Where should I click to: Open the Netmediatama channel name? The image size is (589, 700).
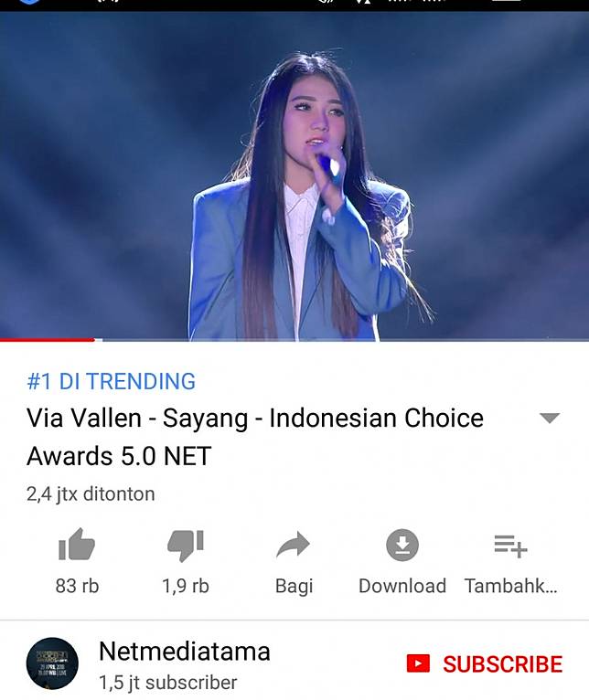[185, 652]
